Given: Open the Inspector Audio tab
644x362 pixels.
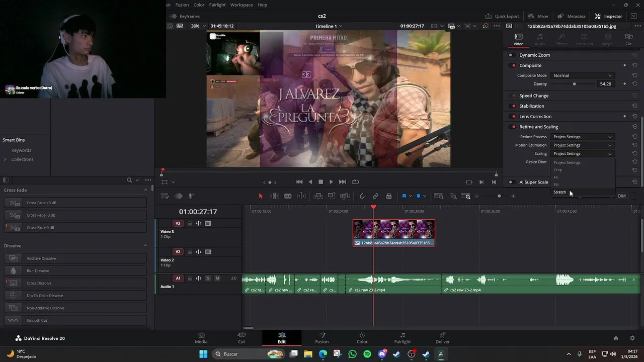Looking at the screenshot, I should [x=540, y=39].
